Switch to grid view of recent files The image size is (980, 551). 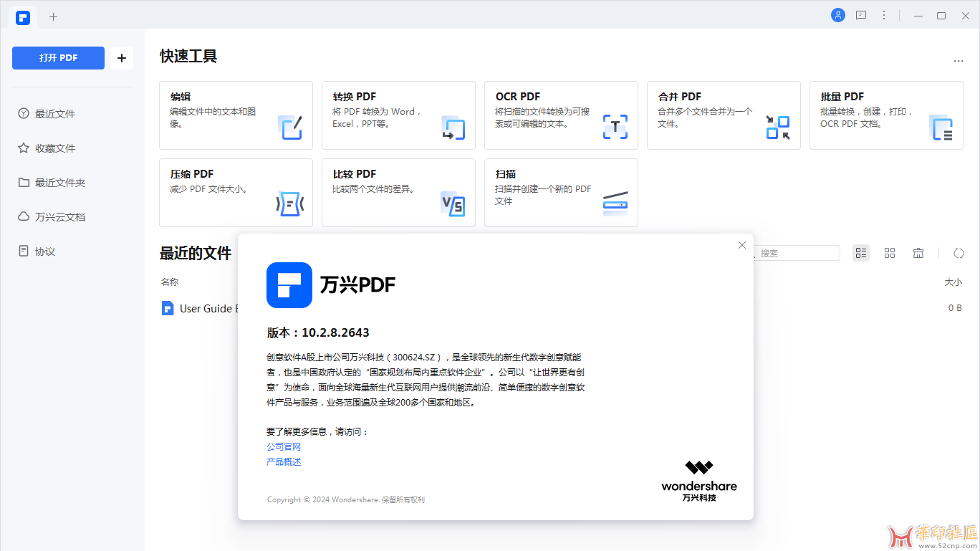(890, 253)
